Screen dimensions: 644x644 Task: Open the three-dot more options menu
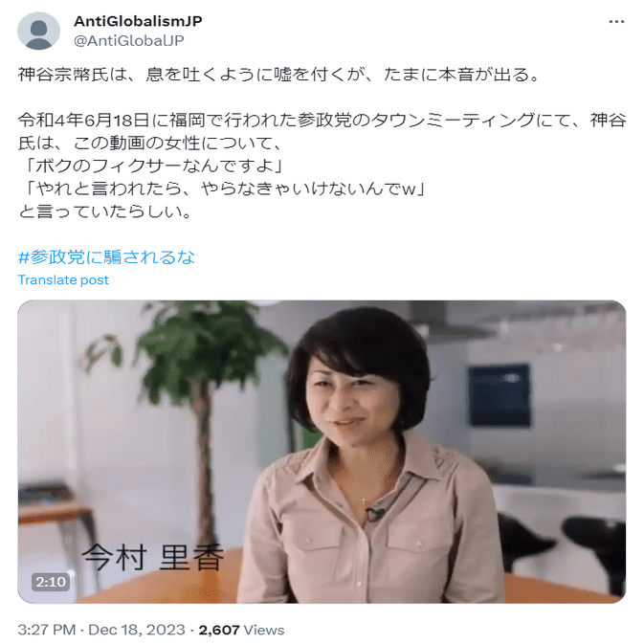616,22
